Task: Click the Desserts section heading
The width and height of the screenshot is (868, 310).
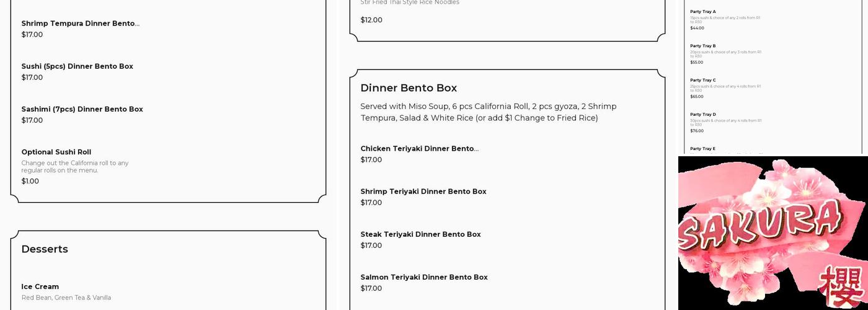Action: pos(45,249)
